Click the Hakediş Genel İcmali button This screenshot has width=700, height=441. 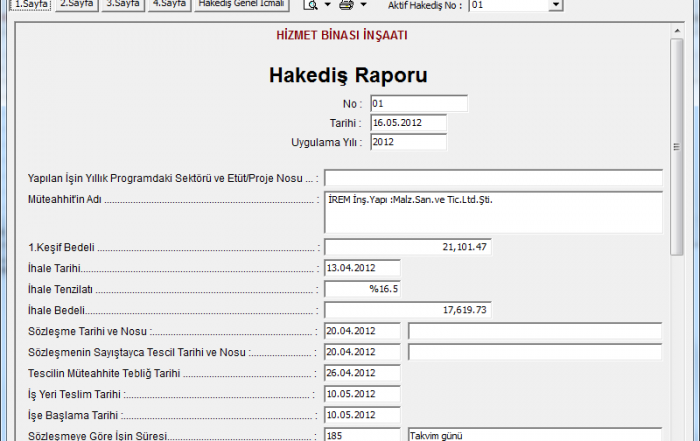pyautogui.click(x=241, y=4)
